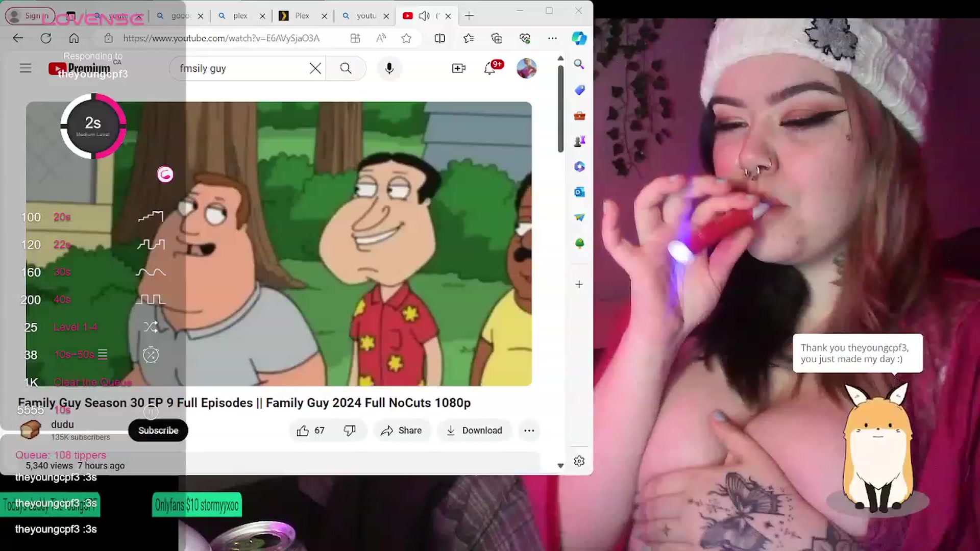Open the browser home page icon
This screenshot has height=551, width=980.
point(74,38)
